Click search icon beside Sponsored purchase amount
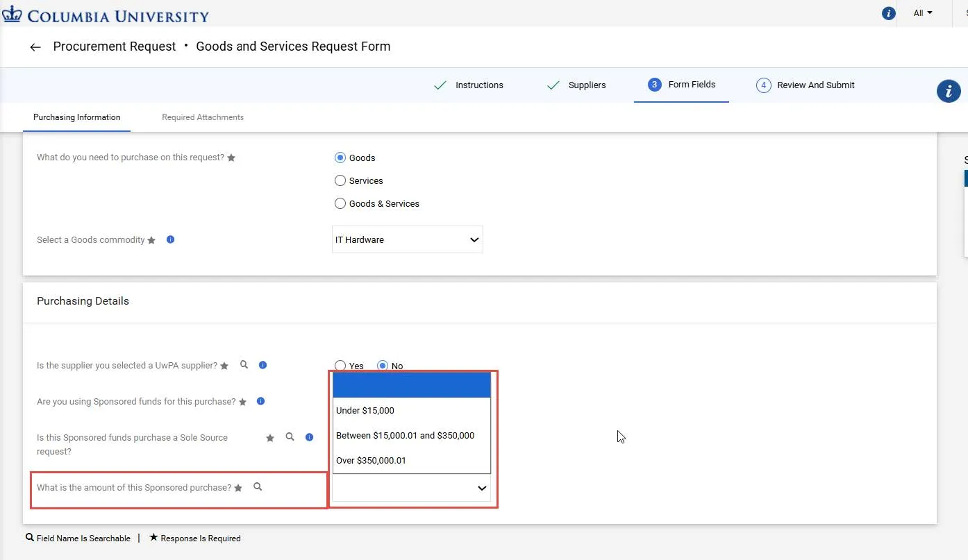Screen dimensions: 968x560 pyautogui.click(x=258, y=487)
